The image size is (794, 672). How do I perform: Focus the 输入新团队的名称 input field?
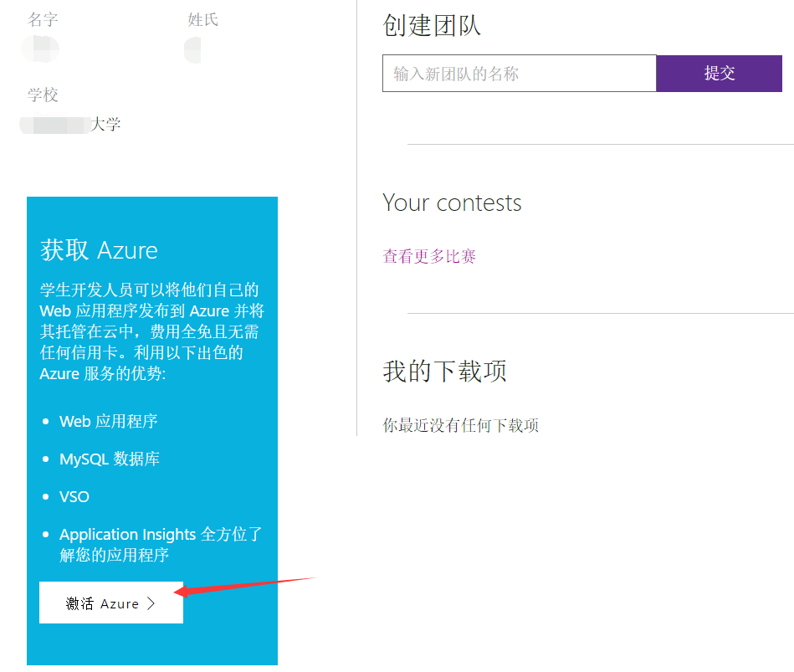[519, 74]
